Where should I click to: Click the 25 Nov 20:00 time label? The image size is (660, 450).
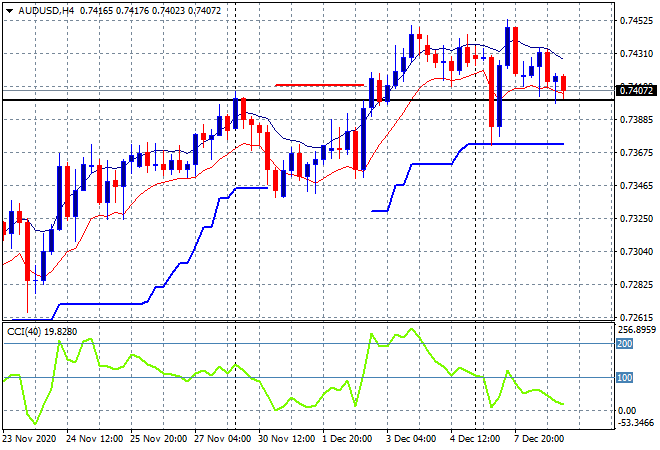(158, 438)
